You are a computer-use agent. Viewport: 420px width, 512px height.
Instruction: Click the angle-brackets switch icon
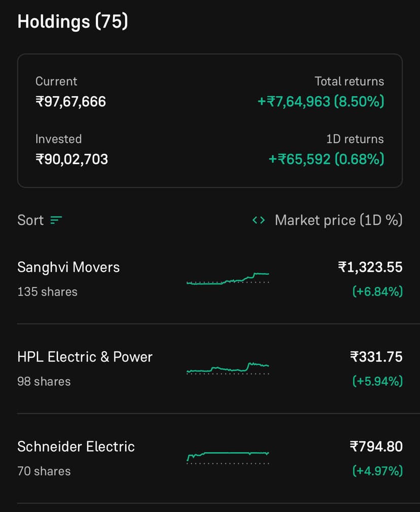[x=258, y=220]
